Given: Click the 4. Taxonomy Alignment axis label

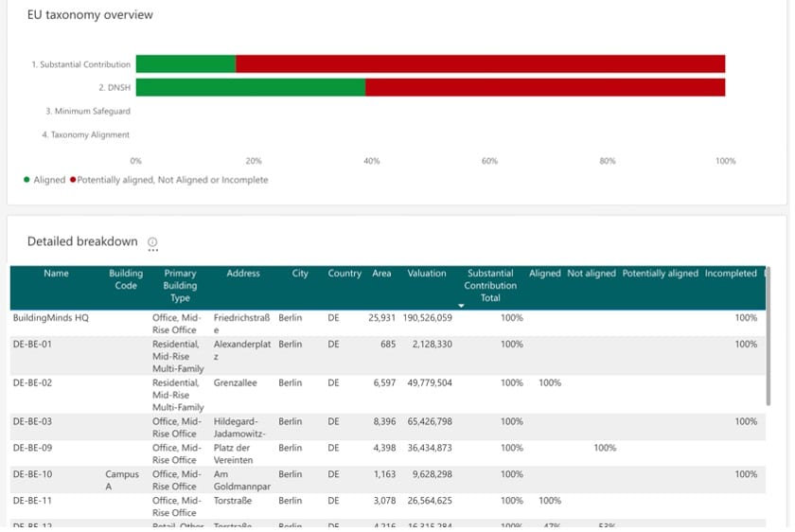Looking at the screenshot, I should click(x=86, y=135).
